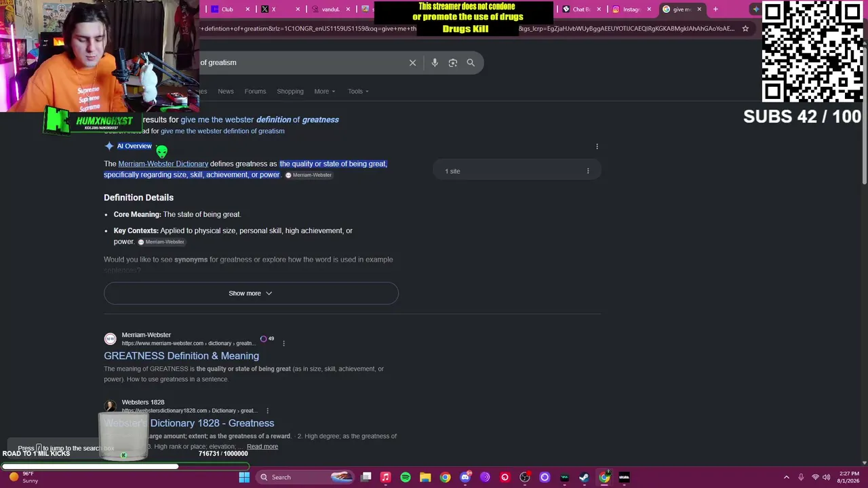Viewport: 868px width, 488px height.
Task: Open AI Overview three-dot options menu
Action: tap(597, 146)
